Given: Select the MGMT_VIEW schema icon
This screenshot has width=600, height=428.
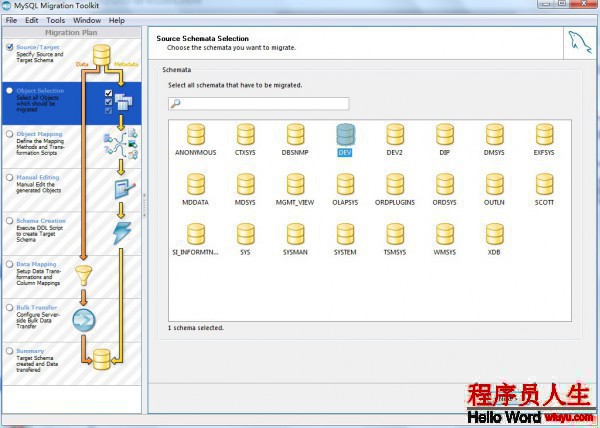Looking at the screenshot, I should 295,184.
